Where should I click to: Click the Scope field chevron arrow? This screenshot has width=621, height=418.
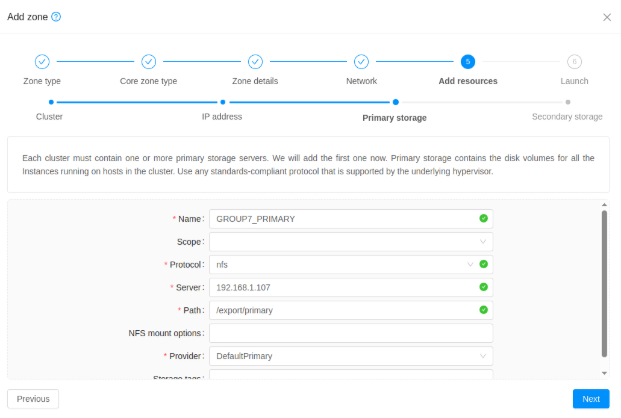[483, 242]
